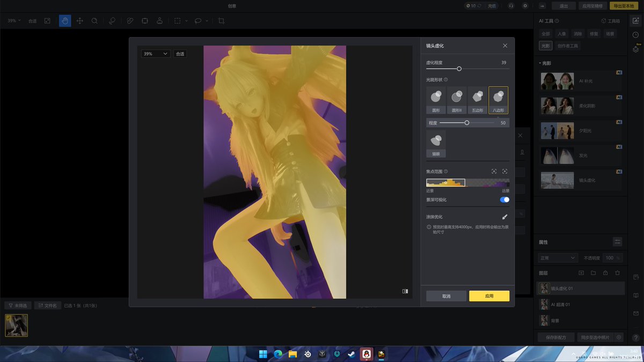Screen dimensions: 644x362
Task: Click help icon next to 光斑形状
Action: coord(447,80)
